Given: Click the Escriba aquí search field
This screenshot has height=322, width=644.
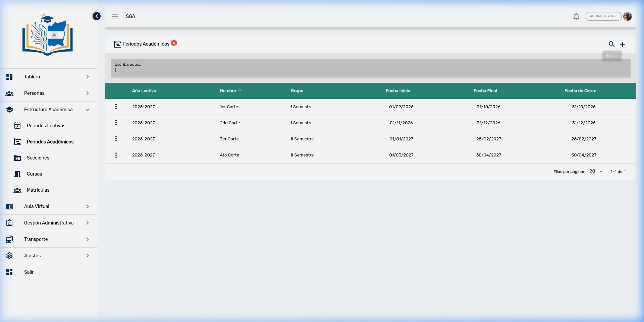Looking at the screenshot, I should click(370, 70).
